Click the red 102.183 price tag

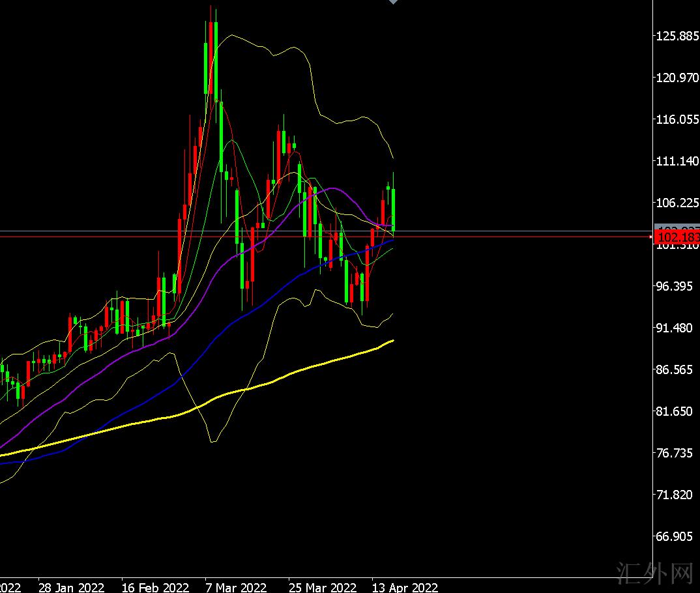(676, 237)
